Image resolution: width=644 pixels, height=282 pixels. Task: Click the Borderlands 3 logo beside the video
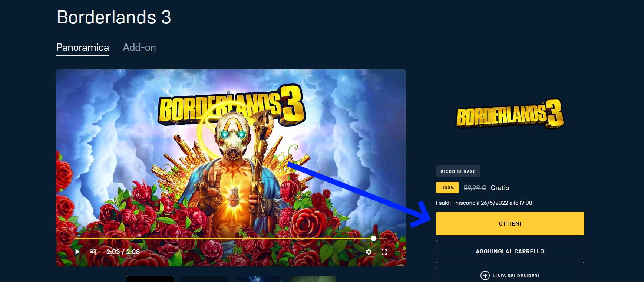tap(510, 114)
